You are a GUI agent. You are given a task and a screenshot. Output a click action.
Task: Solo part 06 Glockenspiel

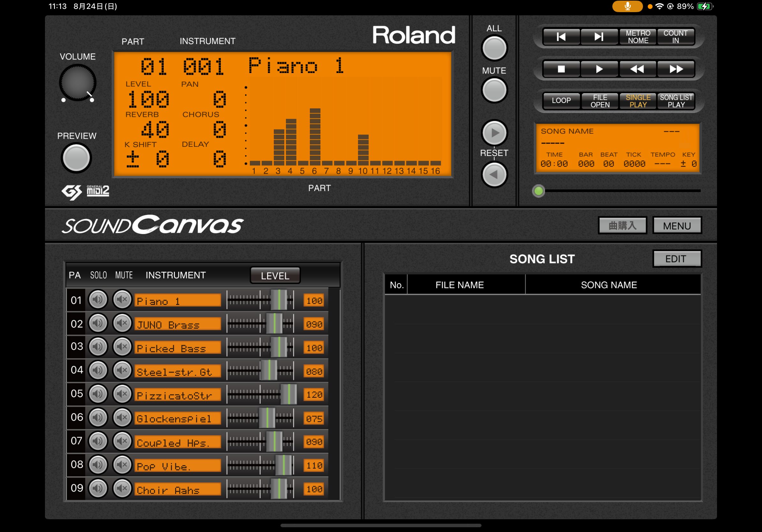click(98, 417)
